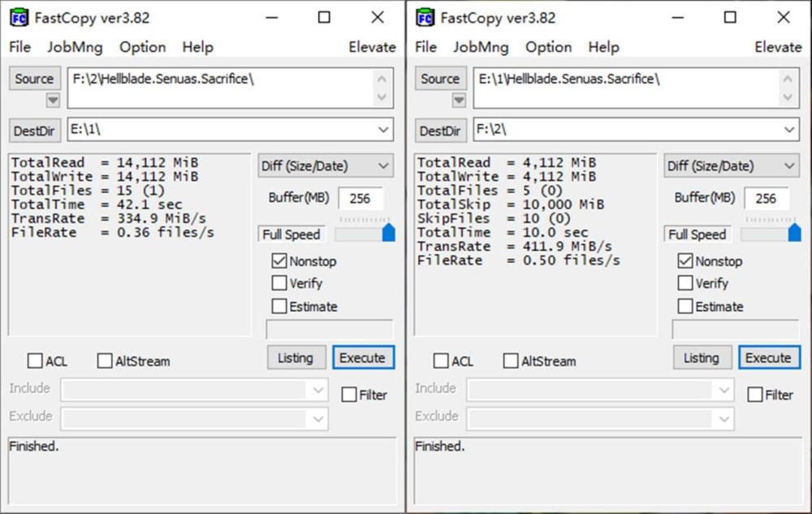This screenshot has width=812, height=514.
Task: Click TotalSkip 10,000 MiB line in right window
Action: pos(511,205)
